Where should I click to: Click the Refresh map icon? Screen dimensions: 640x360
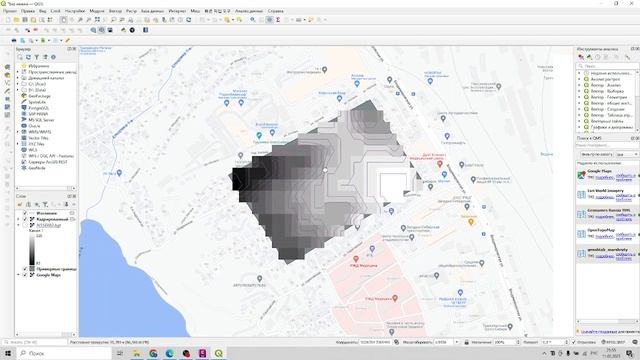tap(189, 20)
